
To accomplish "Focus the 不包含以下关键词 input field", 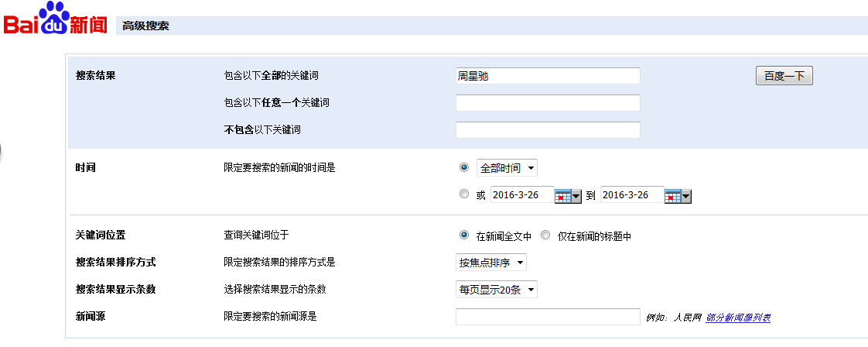I will click(x=548, y=129).
